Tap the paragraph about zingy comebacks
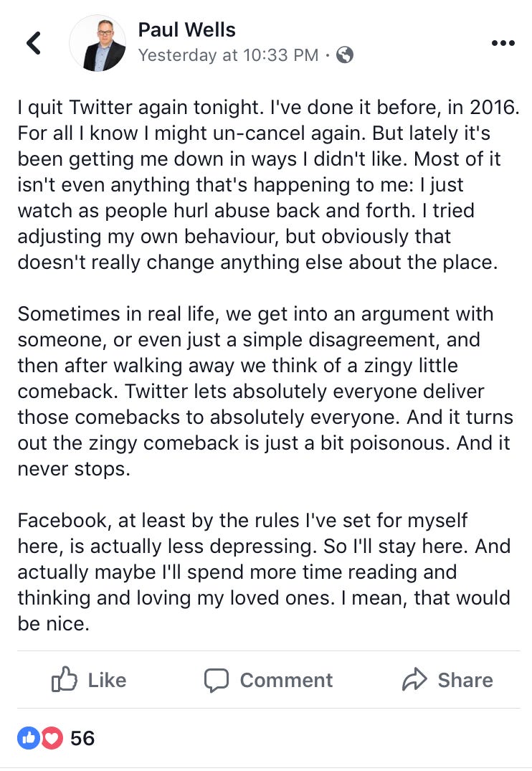The image size is (532, 771). point(265,392)
